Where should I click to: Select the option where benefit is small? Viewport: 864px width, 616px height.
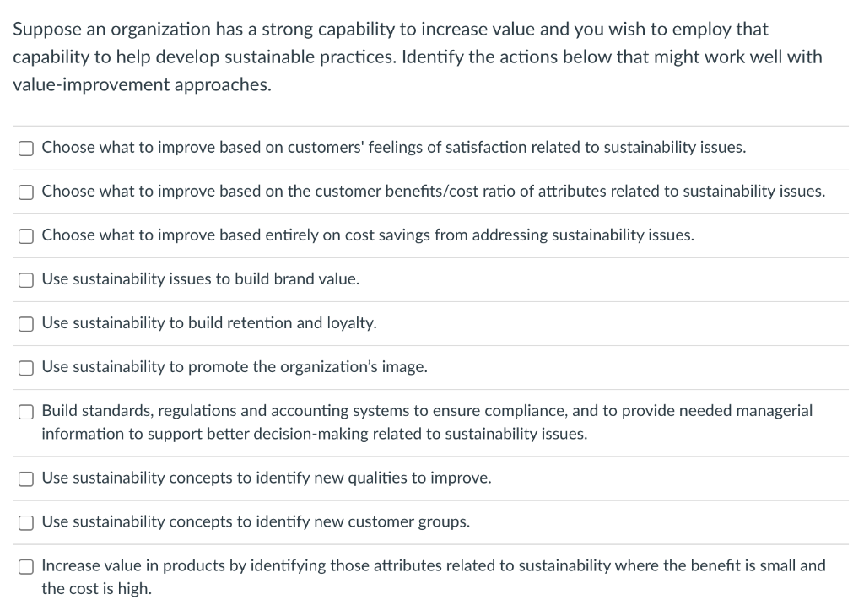25,566
